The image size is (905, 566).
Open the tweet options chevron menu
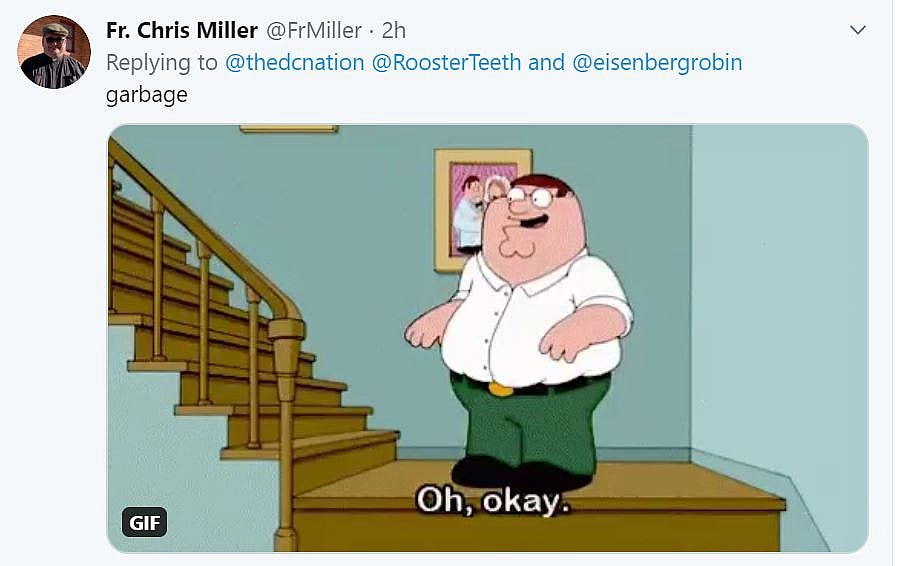[x=858, y=30]
